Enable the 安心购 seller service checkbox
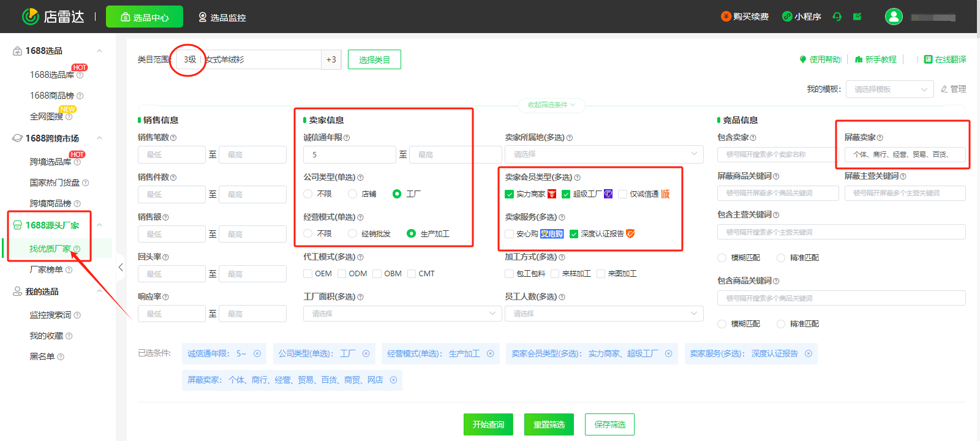 509,234
